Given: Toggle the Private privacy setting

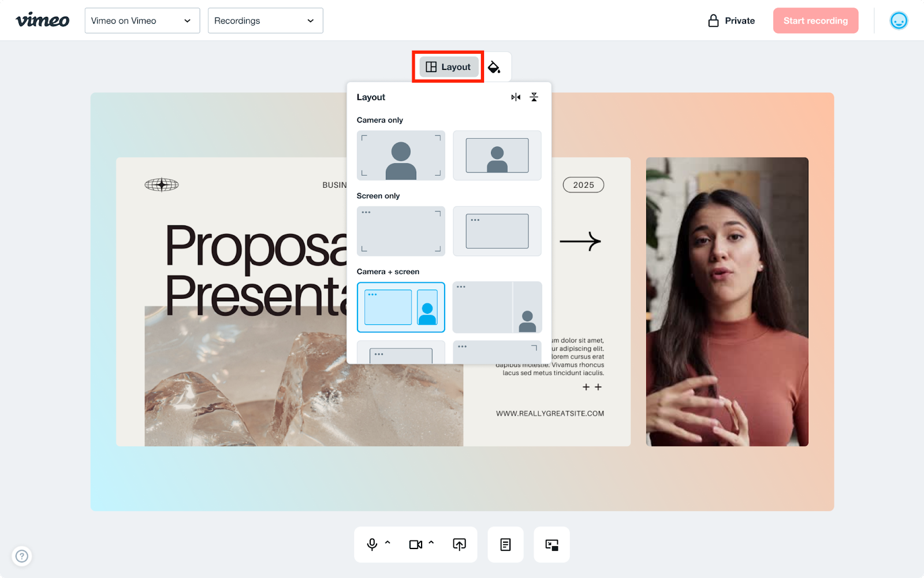Looking at the screenshot, I should click(x=731, y=21).
